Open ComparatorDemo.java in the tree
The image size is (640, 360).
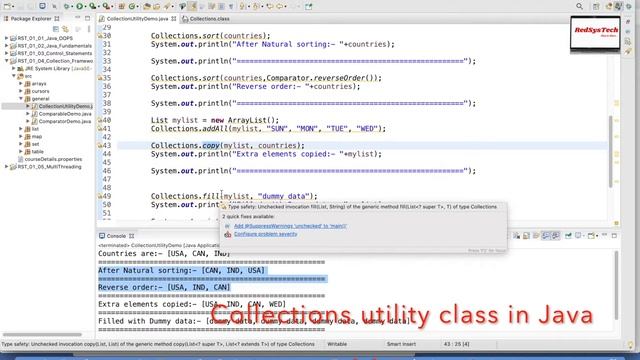[65, 121]
